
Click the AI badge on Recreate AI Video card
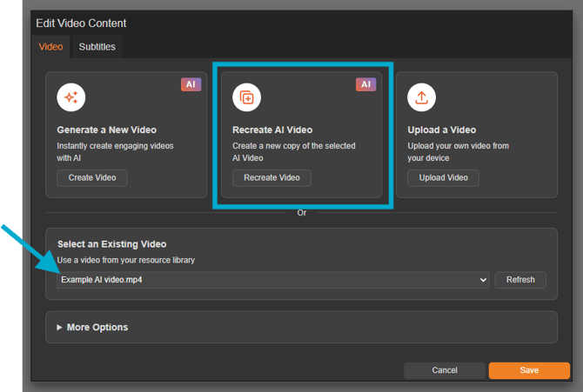pyautogui.click(x=365, y=84)
